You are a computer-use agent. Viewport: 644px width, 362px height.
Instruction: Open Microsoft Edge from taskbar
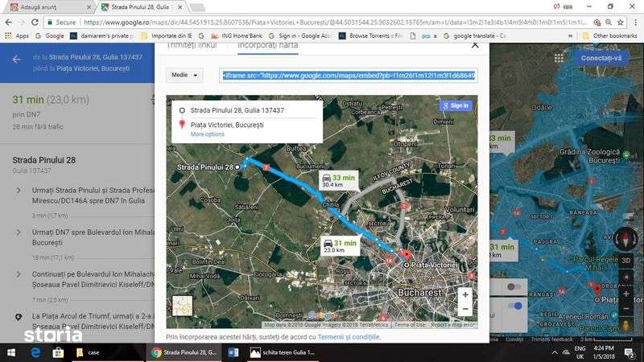[x=35, y=352]
